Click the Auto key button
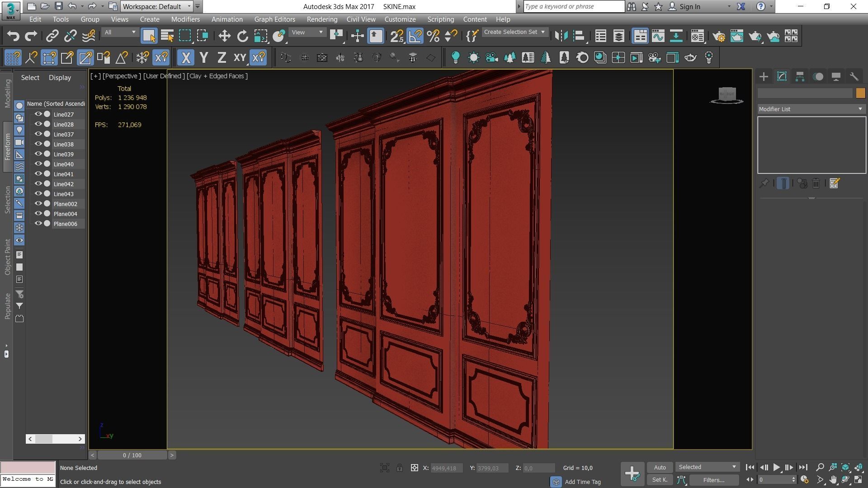 coord(660,467)
